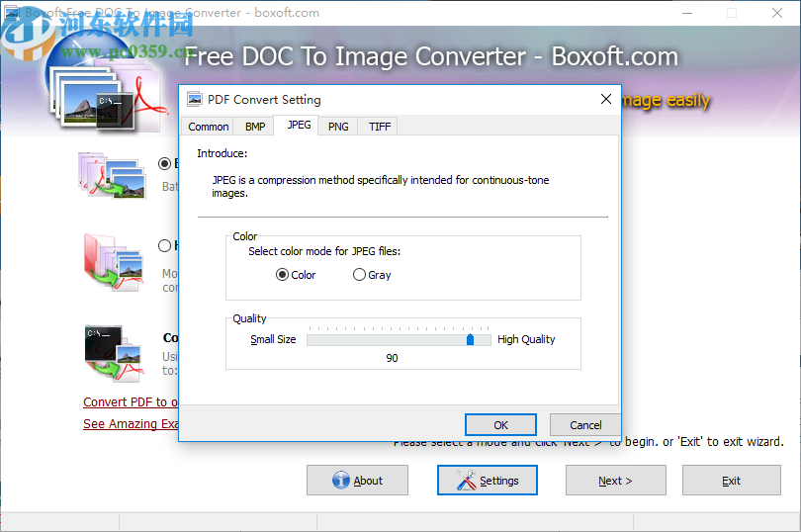Viewport: 801px width, 532px height.
Task: Cancel the PDF Convert Setting dialog
Action: [585, 424]
